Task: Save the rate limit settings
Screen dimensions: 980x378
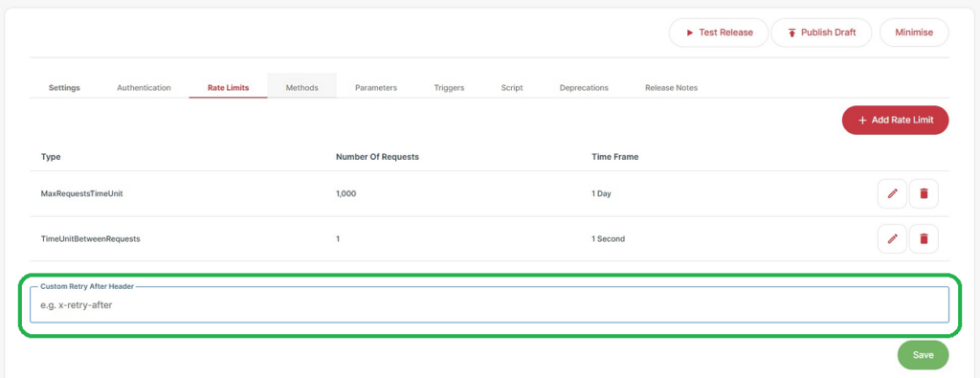Action: 924,355
